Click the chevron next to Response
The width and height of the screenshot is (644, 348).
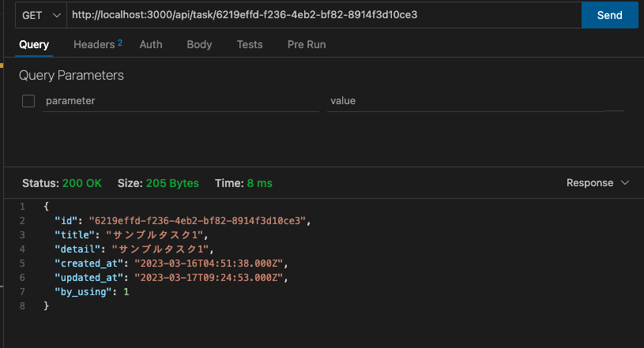tap(625, 182)
